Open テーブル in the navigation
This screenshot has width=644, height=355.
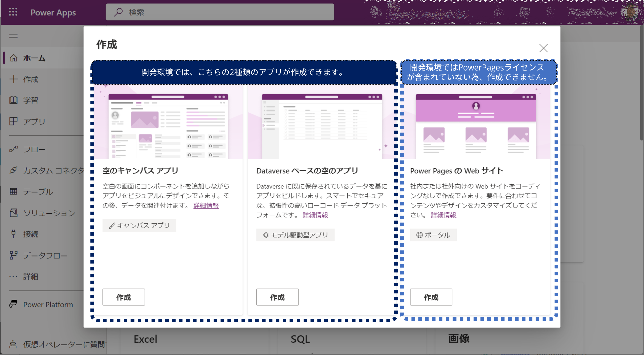[x=38, y=191]
